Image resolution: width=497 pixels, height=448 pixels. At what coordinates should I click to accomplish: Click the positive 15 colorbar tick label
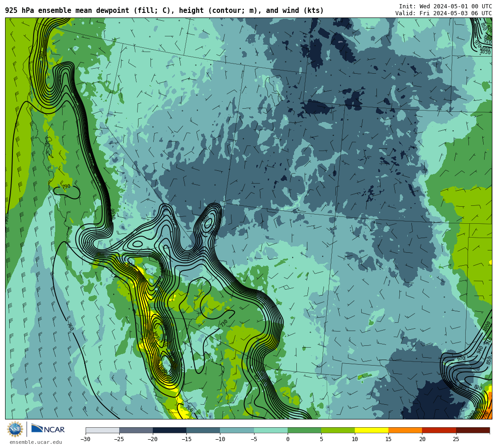click(388, 439)
